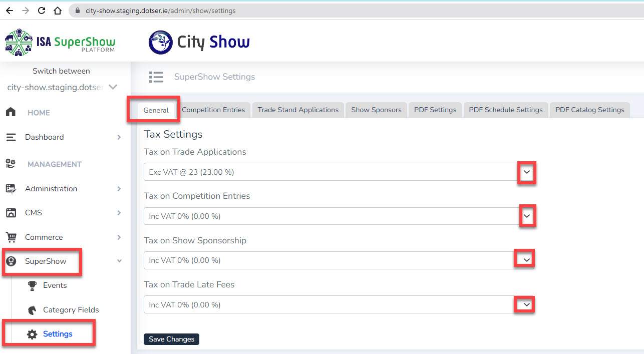Switch to the Competition Entries tab
Viewport: 644px width, 354px height.
pos(213,110)
